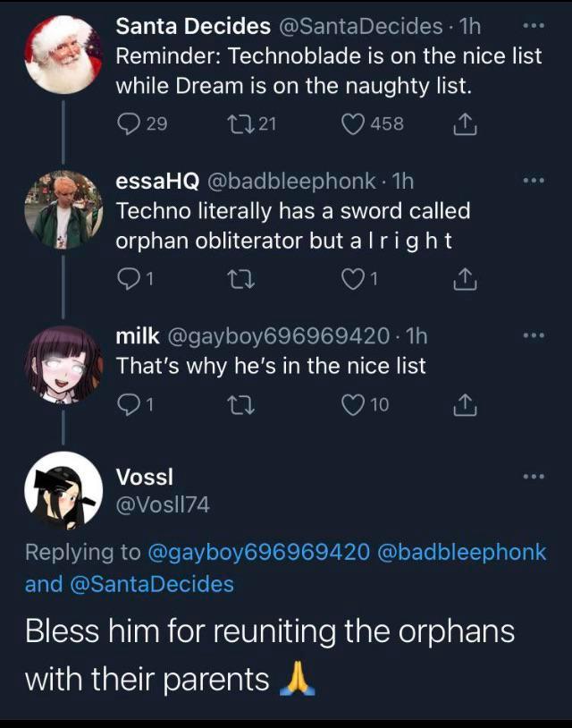View Santa Decides profile picture
This screenshot has width=572, height=728.
point(62,54)
